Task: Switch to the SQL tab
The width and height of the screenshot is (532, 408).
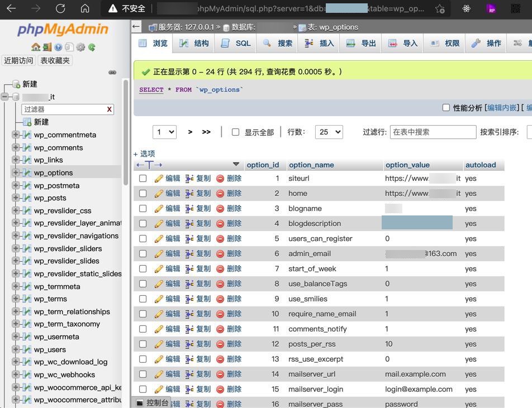Action: tap(235, 43)
